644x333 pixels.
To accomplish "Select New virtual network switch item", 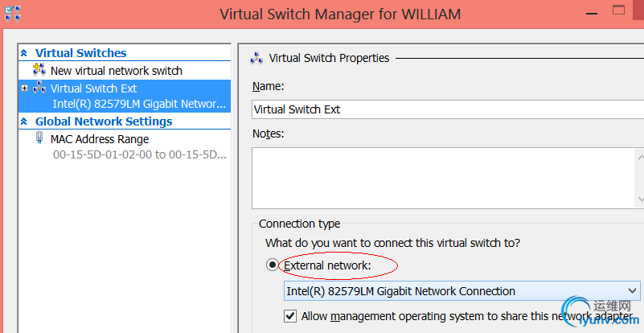I will point(116,71).
